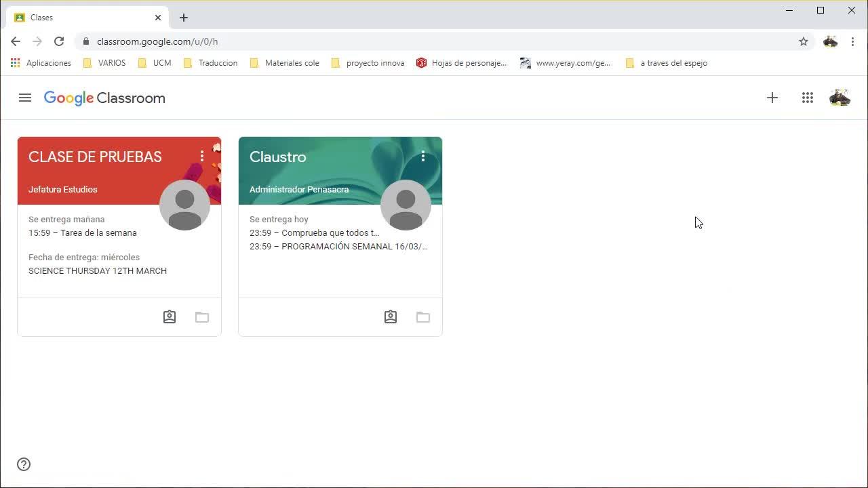Open the Google account avatar in Classroom header

point(840,98)
